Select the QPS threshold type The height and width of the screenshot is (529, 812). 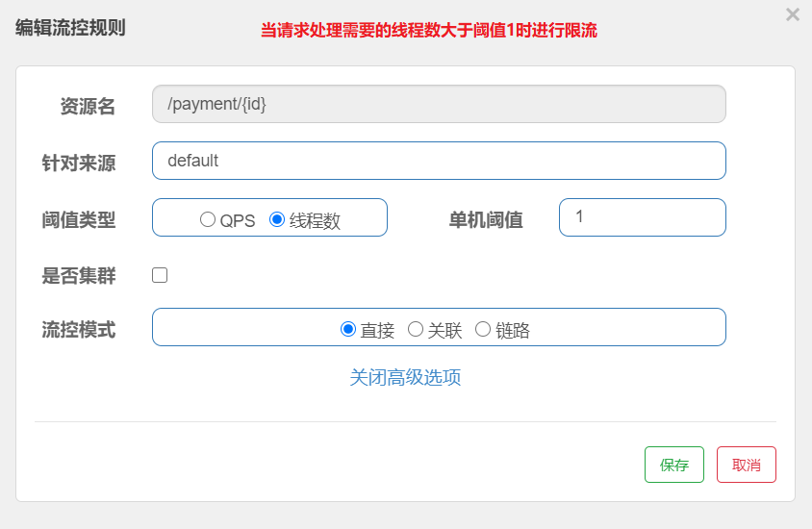[208, 219]
